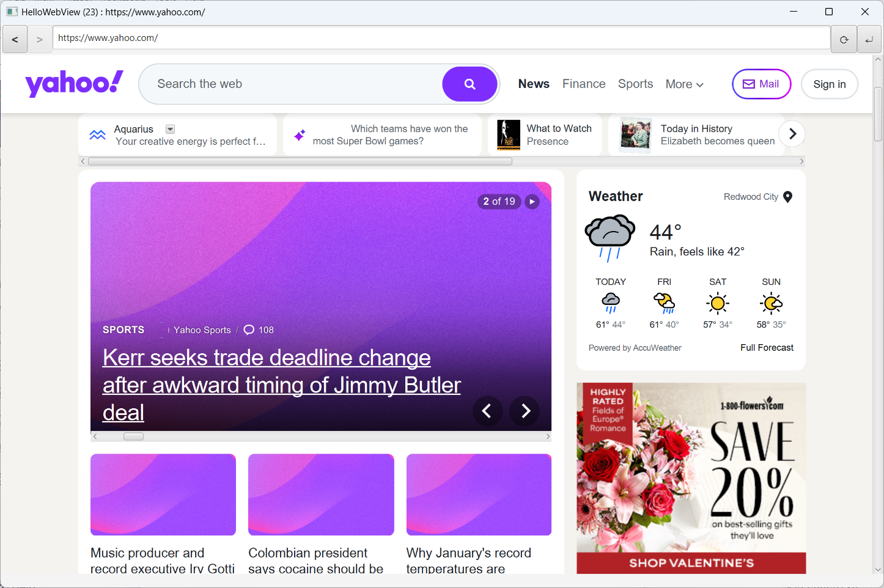Open the News section
884x588 pixels.
[534, 84]
